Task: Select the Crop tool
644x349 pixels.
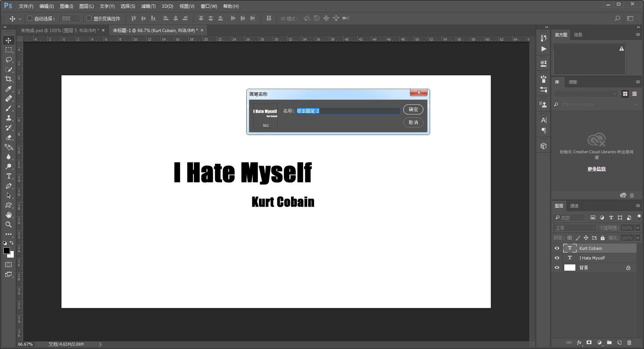Action: (x=9, y=79)
